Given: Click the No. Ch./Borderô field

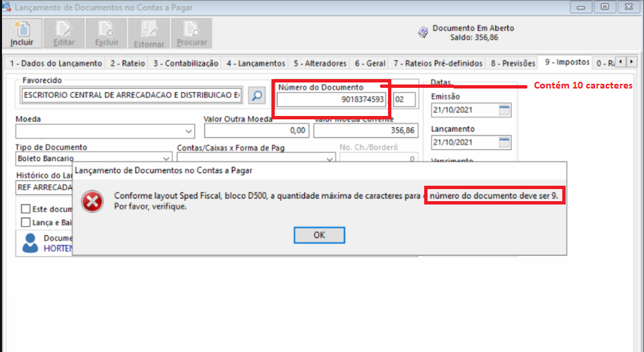Looking at the screenshot, I should click(x=378, y=158).
